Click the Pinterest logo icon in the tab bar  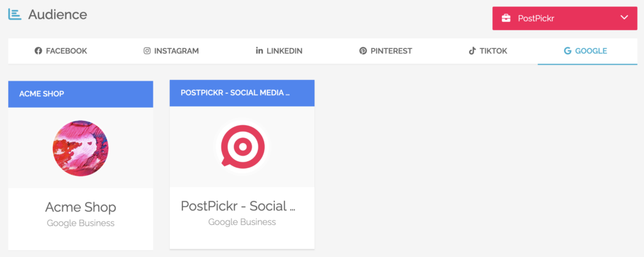coord(363,51)
